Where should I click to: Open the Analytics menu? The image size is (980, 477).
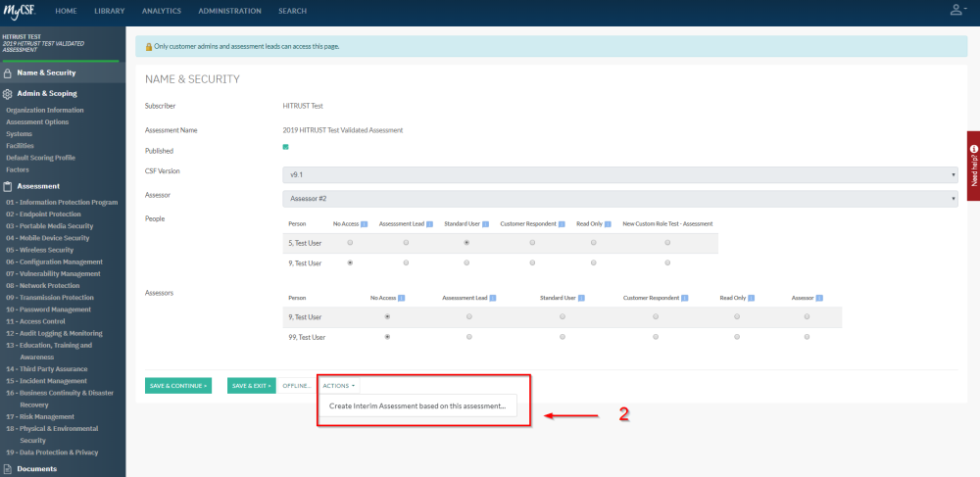point(162,11)
